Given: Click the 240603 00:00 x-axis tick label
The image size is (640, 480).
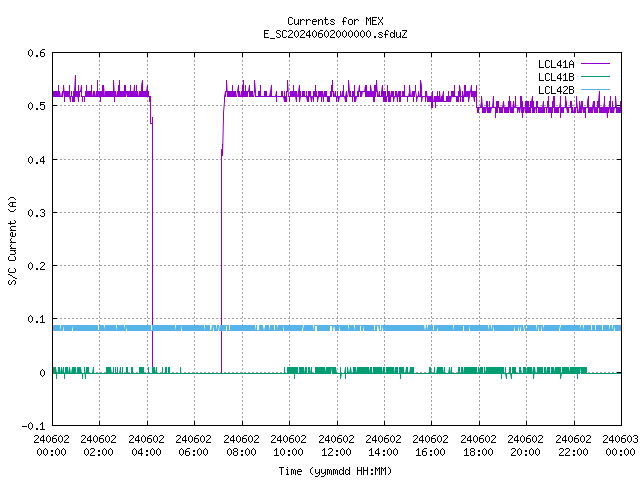Looking at the screenshot, I should (620, 445).
